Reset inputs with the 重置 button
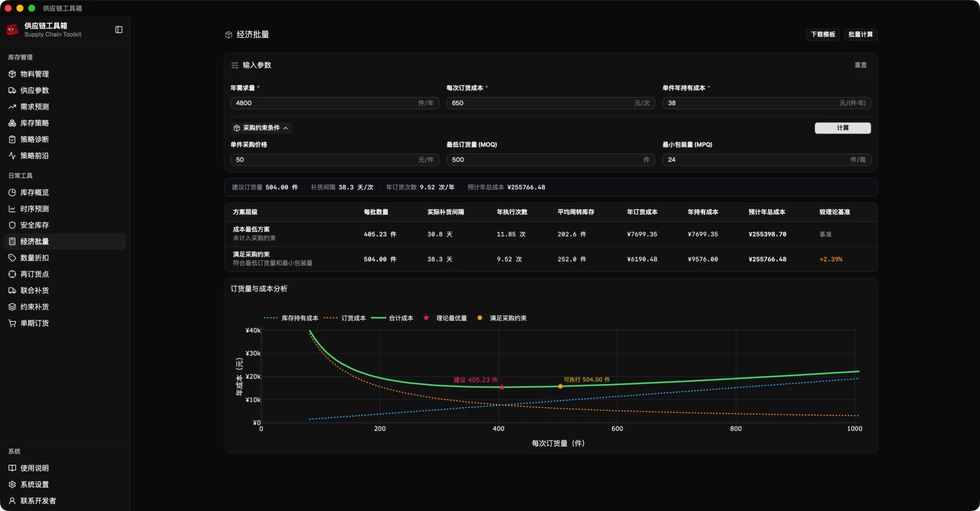This screenshot has width=980, height=511. [861, 65]
